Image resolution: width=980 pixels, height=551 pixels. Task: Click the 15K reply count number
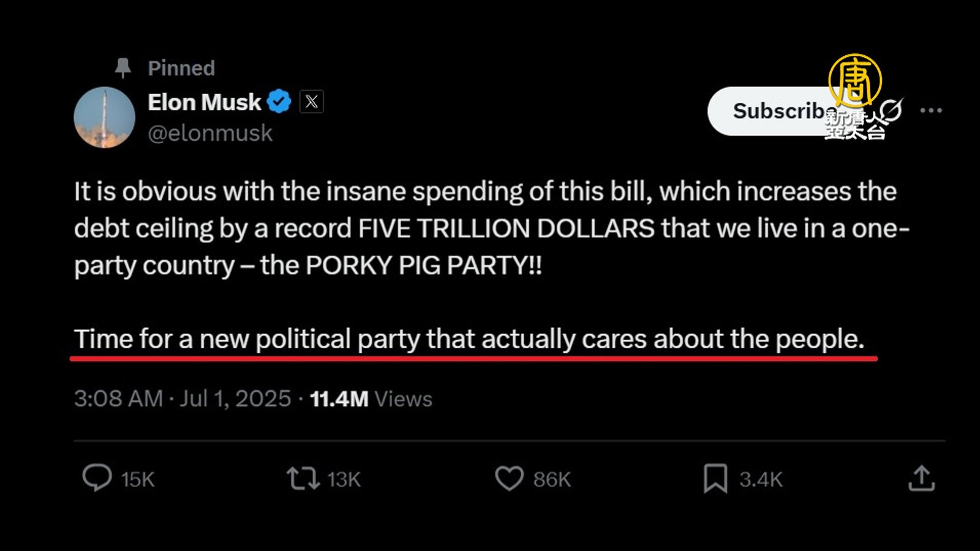pos(138,479)
